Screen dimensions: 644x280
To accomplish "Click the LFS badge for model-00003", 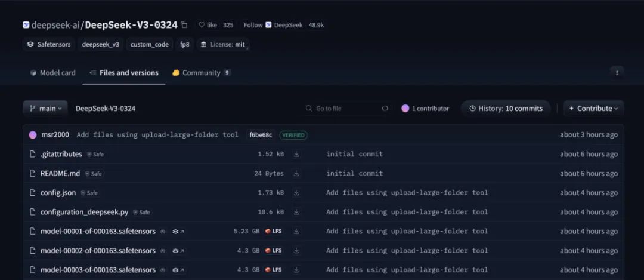I will 274,270.
